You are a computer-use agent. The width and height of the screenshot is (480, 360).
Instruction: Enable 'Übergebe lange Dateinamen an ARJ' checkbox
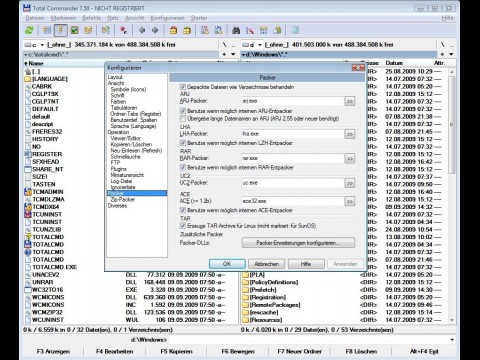[183, 118]
